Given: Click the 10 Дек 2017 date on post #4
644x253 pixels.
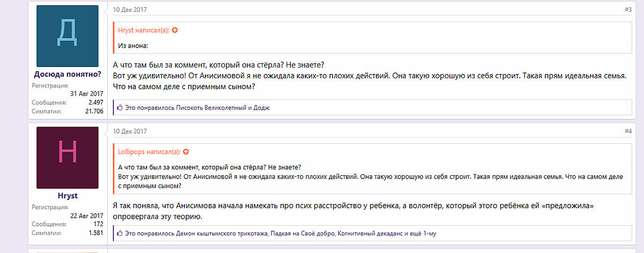Looking at the screenshot, I should coord(130,131).
